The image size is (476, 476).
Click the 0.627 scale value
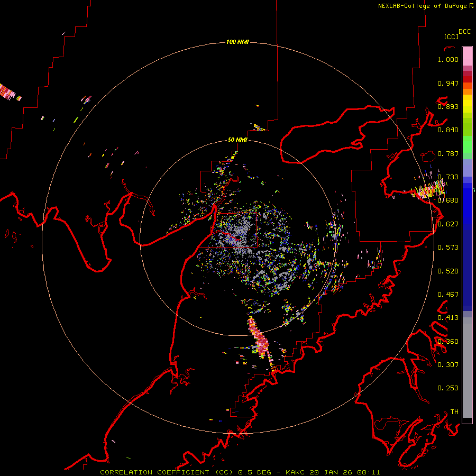click(448, 224)
